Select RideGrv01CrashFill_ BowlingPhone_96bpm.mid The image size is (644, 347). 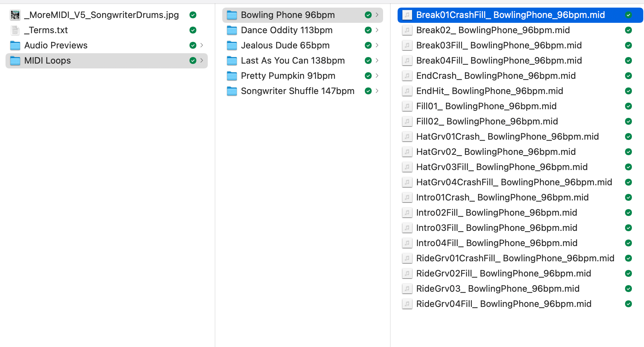click(515, 258)
